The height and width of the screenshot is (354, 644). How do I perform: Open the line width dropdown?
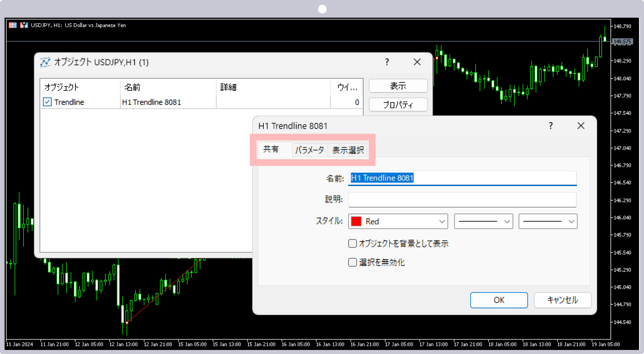(x=548, y=221)
